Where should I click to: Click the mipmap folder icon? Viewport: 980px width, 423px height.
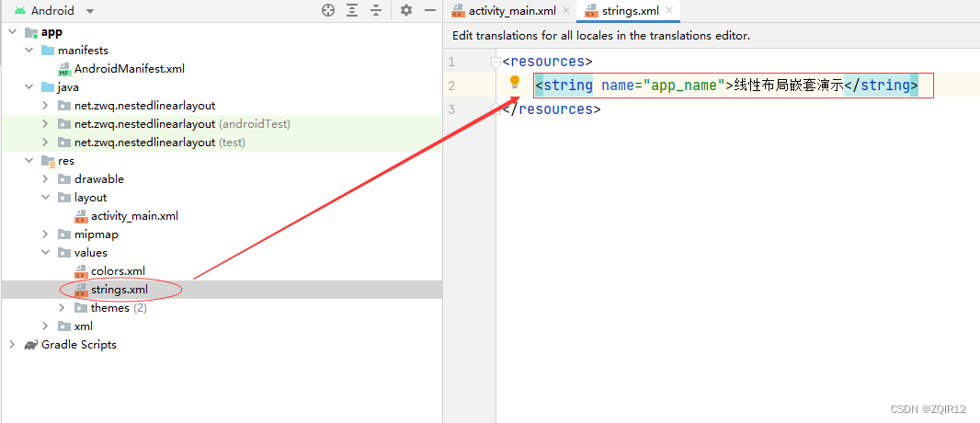pos(64,234)
